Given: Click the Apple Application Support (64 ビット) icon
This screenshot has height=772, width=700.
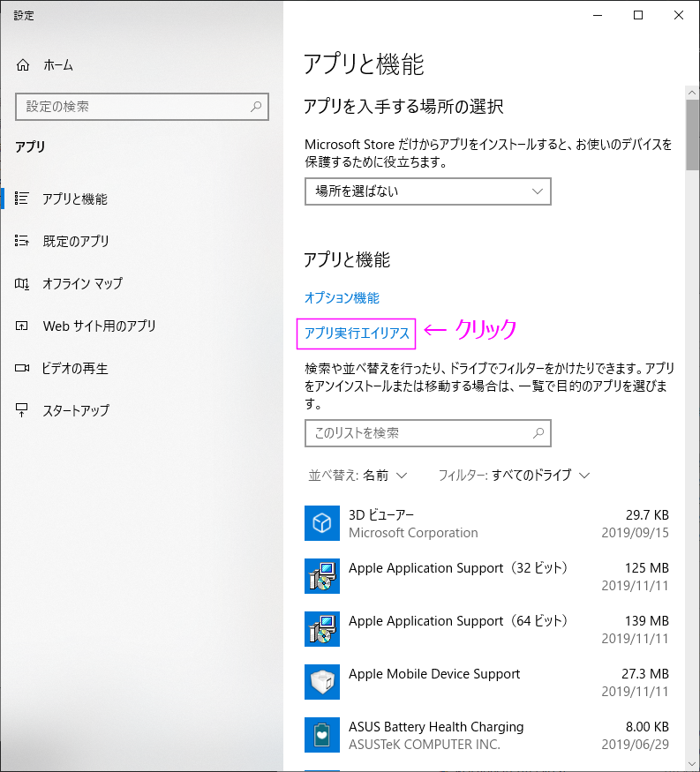Looking at the screenshot, I should 322,629.
